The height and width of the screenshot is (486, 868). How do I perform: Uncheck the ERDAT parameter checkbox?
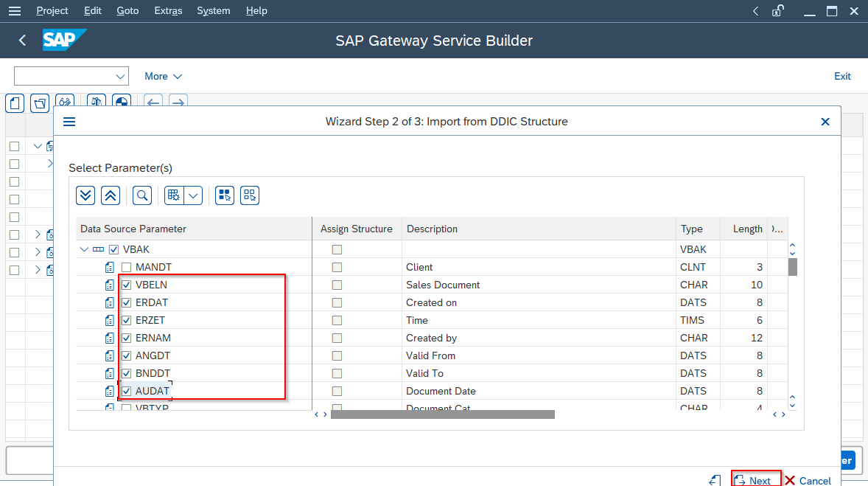(x=126, y=302)
